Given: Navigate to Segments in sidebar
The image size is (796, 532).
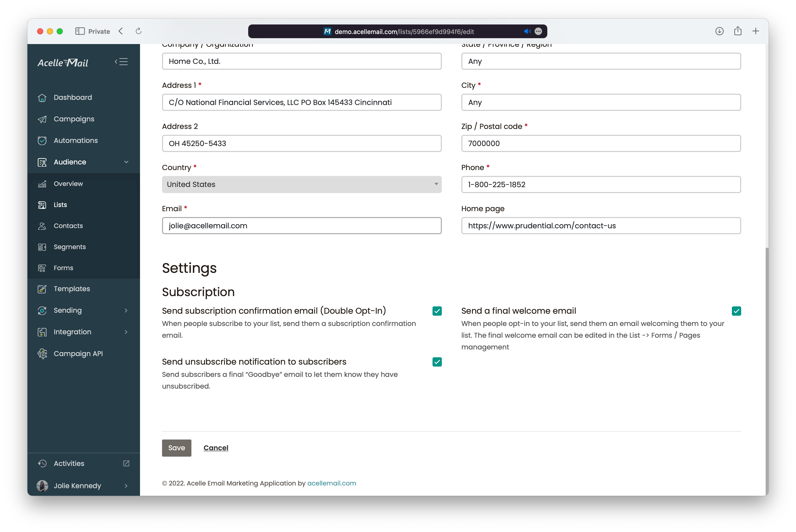Looking at the screenshot, I should point(70,246).
